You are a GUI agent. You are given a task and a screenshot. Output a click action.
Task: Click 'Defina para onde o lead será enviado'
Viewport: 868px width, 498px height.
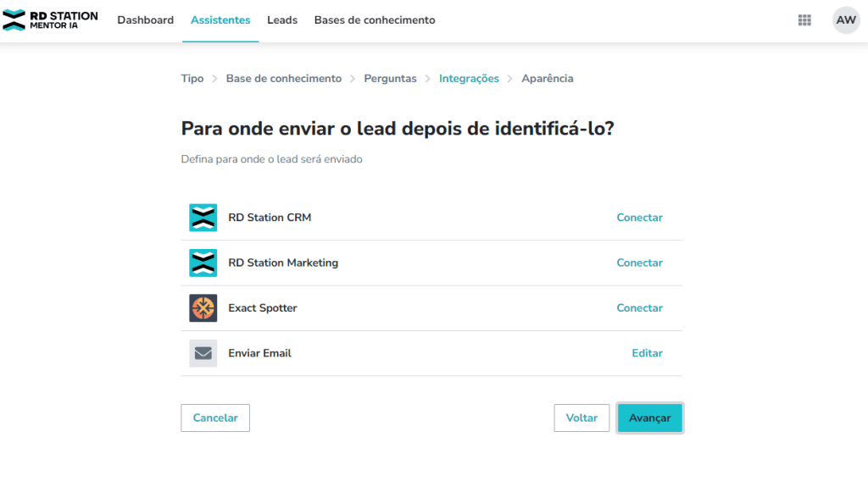tap(272, 159)
